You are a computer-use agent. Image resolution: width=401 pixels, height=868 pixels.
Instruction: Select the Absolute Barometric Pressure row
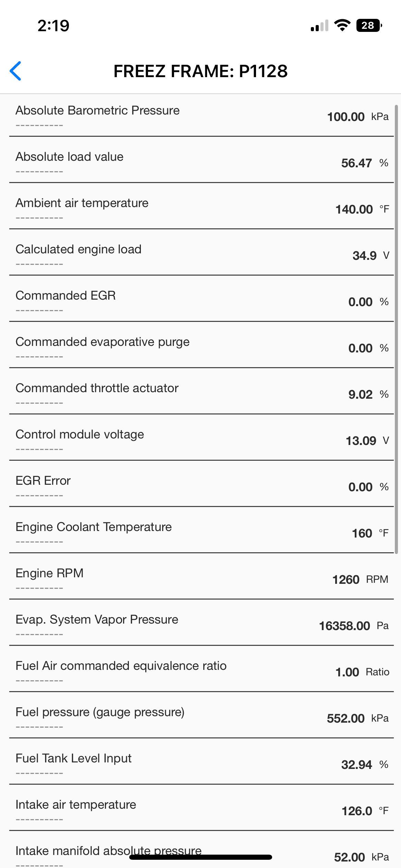[200, 116]
